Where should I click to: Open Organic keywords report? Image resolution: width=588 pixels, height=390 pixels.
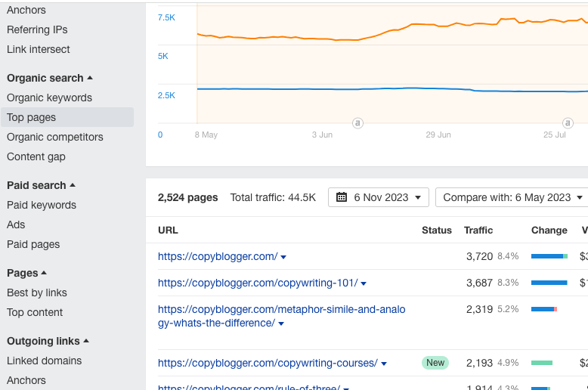coord(49,97)
